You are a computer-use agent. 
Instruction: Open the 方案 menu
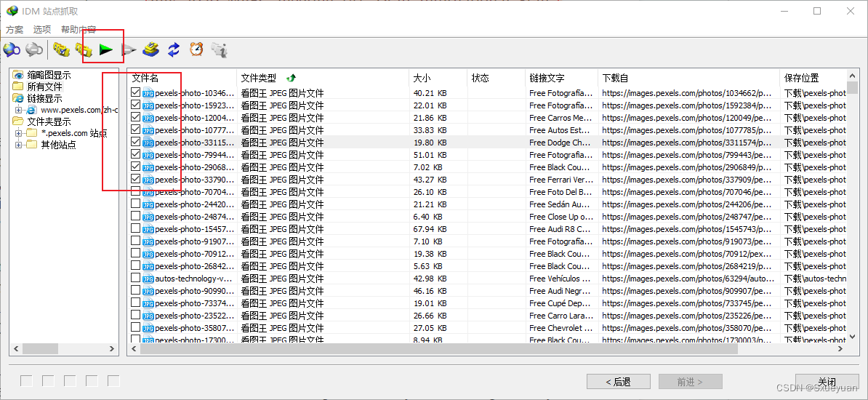click(15, 29)
